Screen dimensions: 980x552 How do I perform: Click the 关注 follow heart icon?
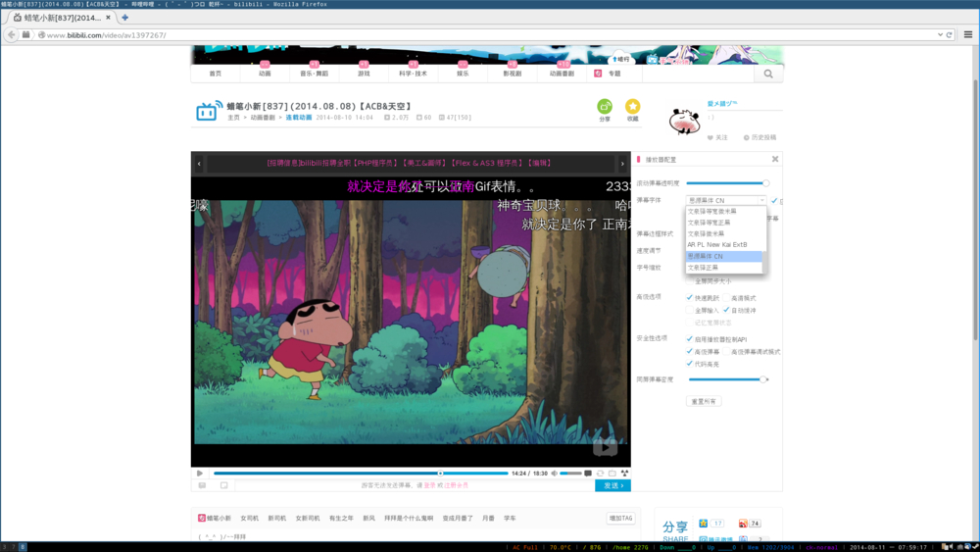coord(710,137)
